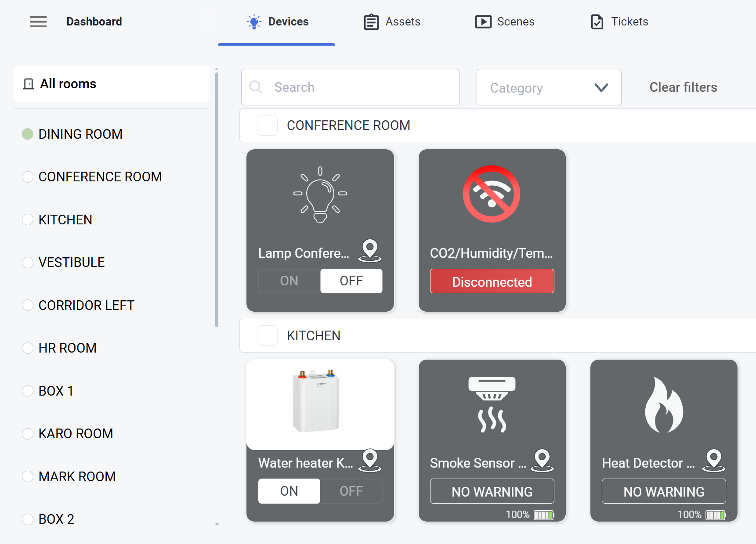The image size is (756, 544).
Task: Open the Tickets tab
Action: click(619, 22)
